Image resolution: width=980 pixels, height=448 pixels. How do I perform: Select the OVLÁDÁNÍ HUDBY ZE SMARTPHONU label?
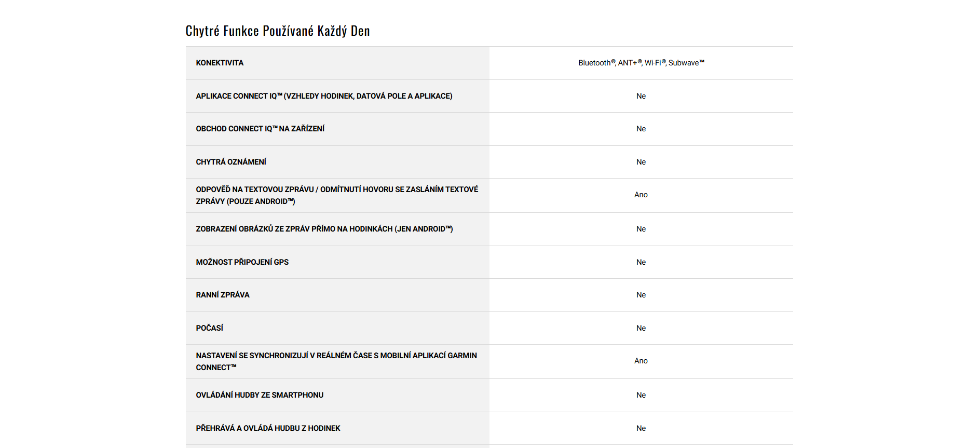[260, 395]
